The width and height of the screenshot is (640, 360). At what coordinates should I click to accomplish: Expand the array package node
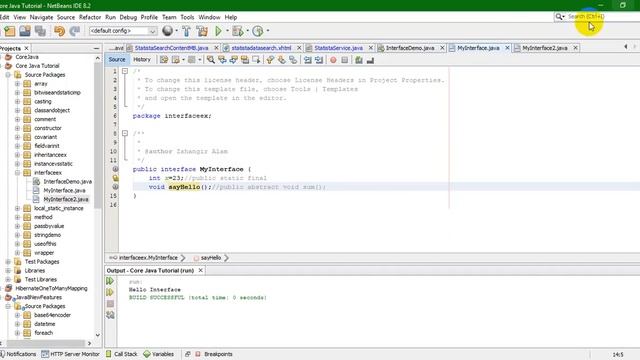pos(18,84)
